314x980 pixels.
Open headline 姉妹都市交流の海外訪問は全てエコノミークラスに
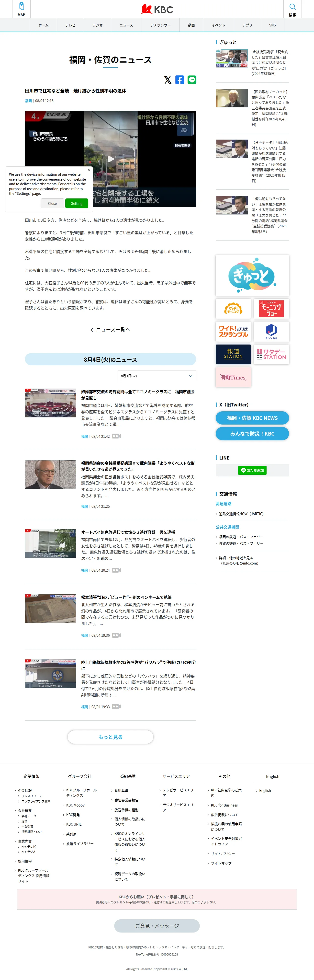click(x=138, y=395)
